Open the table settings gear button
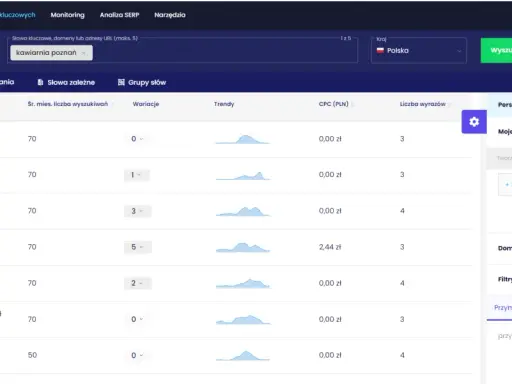The height and width of the screenshot is (384, 512). pos(474,122)
